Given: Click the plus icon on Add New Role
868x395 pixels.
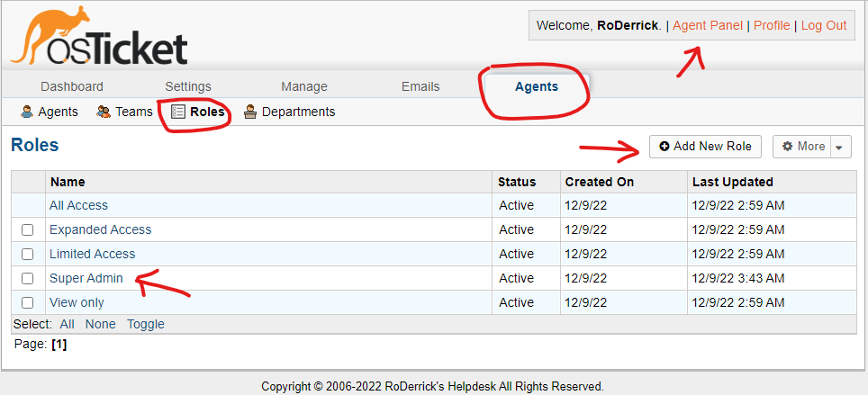Looking at the screenshot, I should pyautogui.click(x=665, y=146).
